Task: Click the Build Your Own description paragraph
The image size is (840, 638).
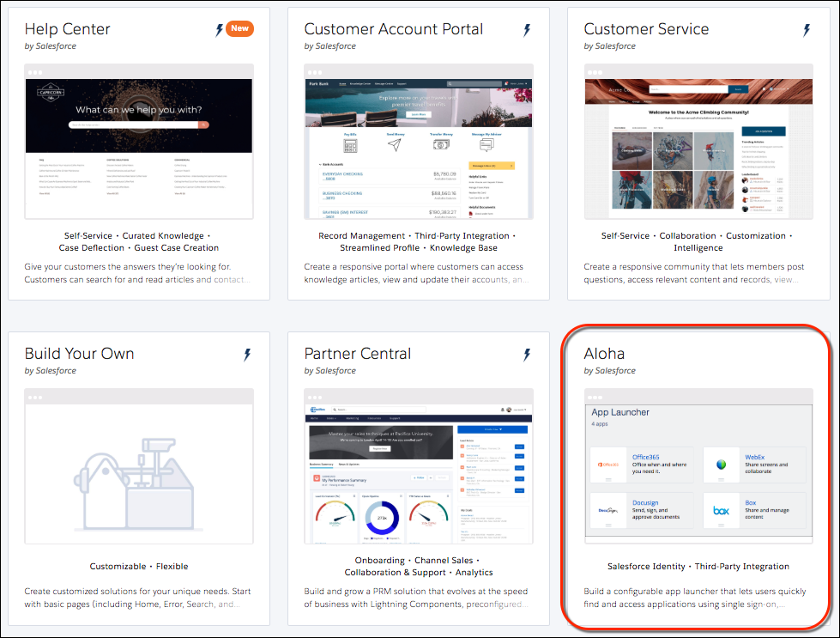Action: [x=137, y=598]
